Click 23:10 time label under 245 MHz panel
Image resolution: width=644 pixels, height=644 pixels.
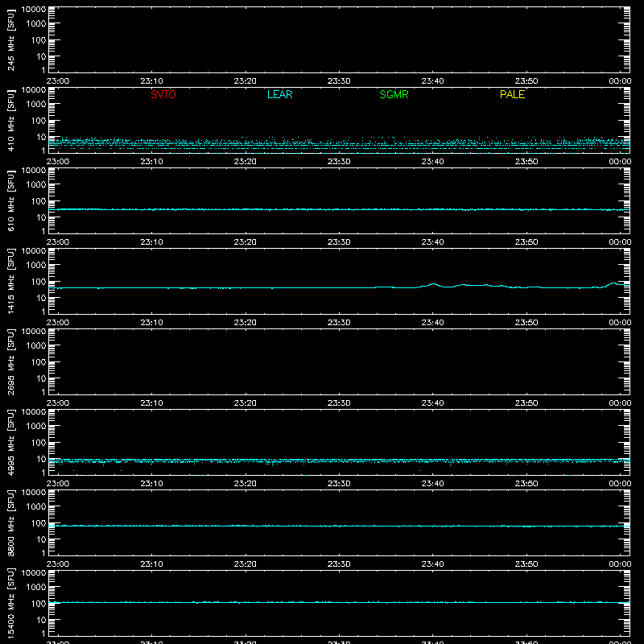click(151, 81)
